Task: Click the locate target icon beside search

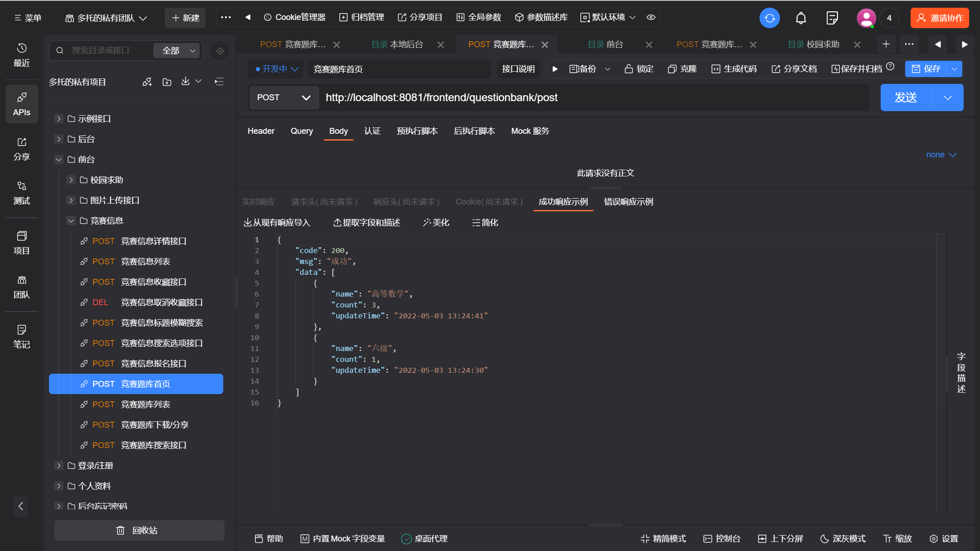Action: (x=220, y=51)
